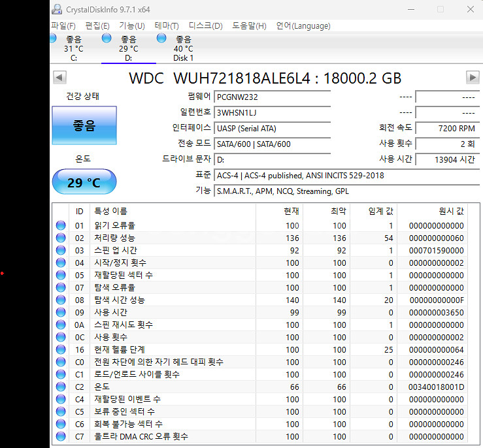Click the rotation rate value 7200 RPM

447,128
